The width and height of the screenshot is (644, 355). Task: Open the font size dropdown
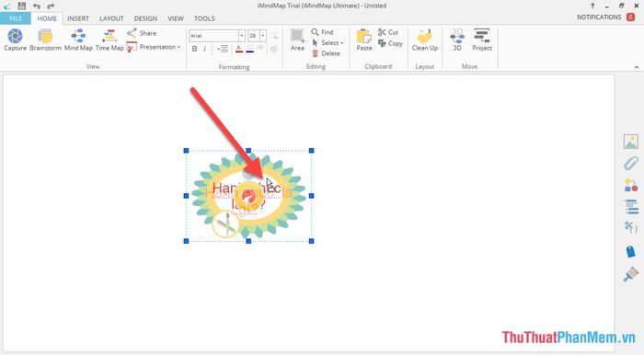pyautogui.click(x=263, y=36)
